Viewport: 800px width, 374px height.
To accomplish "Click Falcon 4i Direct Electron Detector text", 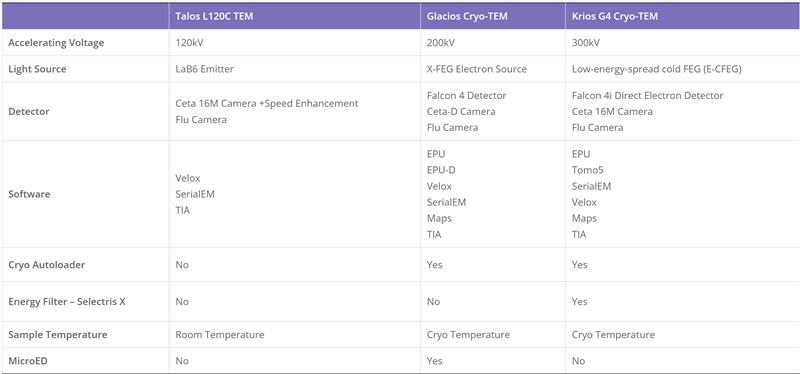I will coord(647,95).
